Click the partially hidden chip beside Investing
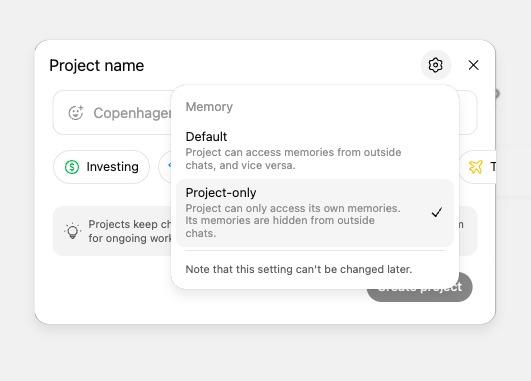531x381 pixels. click(x=165, y=167)
